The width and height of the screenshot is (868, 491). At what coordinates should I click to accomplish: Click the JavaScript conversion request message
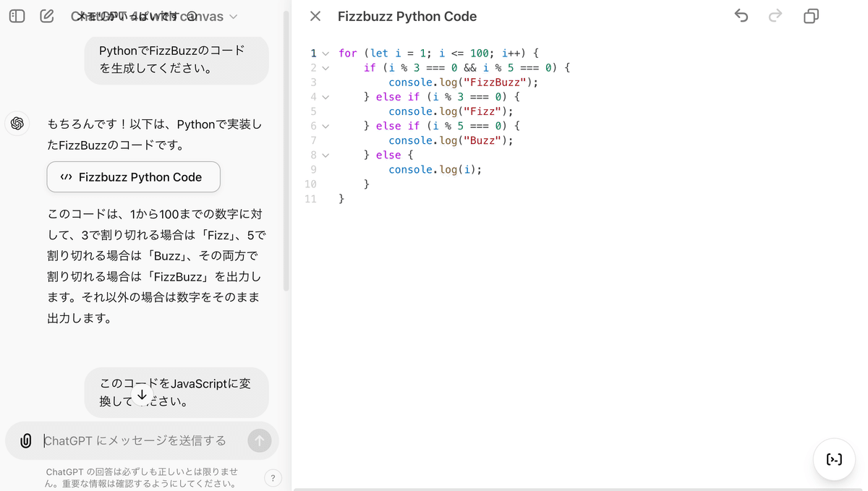click(x=177, y=392)
